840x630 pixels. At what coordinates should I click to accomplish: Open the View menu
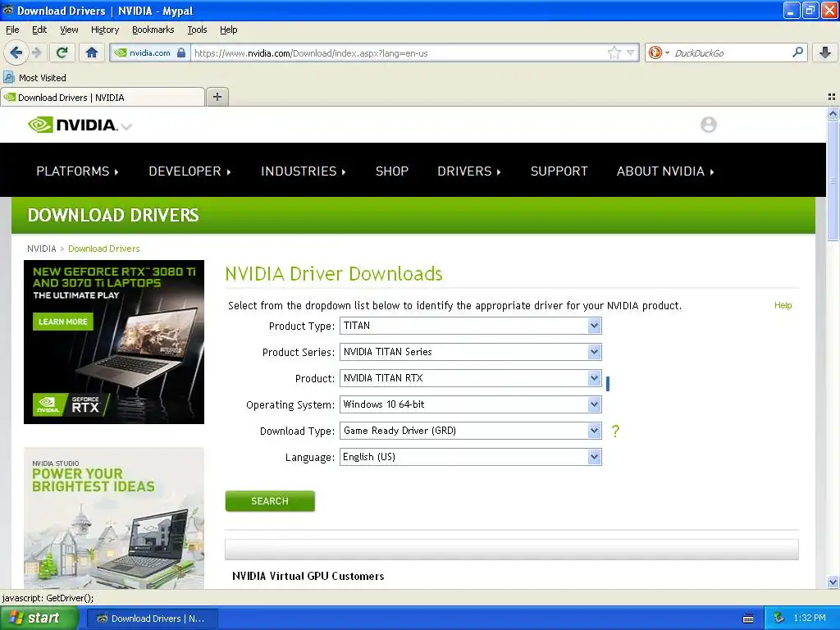[69, 30]
